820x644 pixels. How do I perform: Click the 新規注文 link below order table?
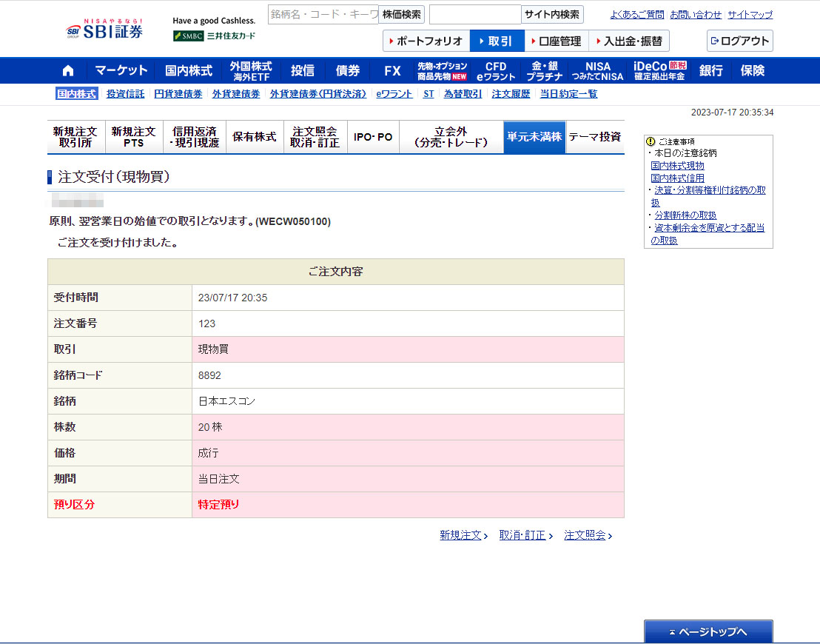pyautogui.click(x=461, y=535)
